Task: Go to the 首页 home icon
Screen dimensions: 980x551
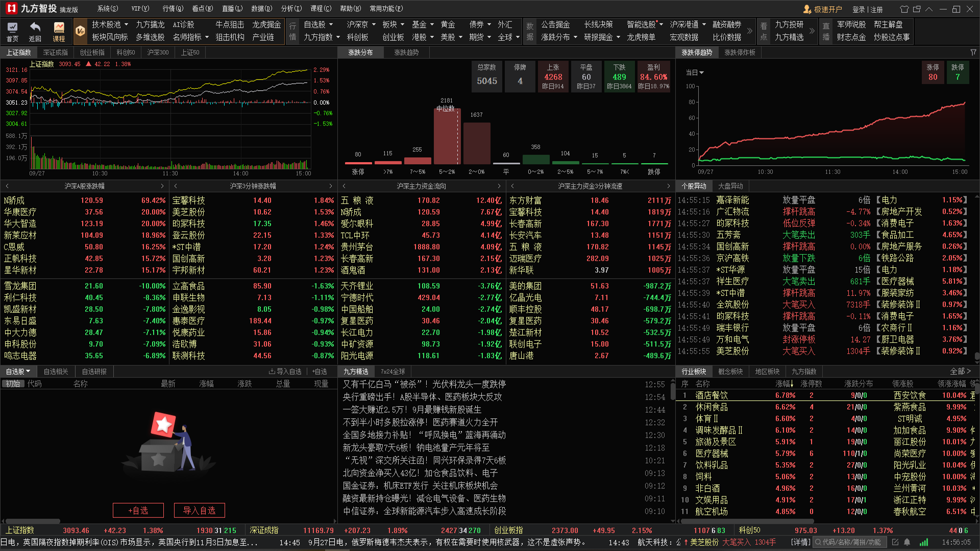Action: click(12, 31)
